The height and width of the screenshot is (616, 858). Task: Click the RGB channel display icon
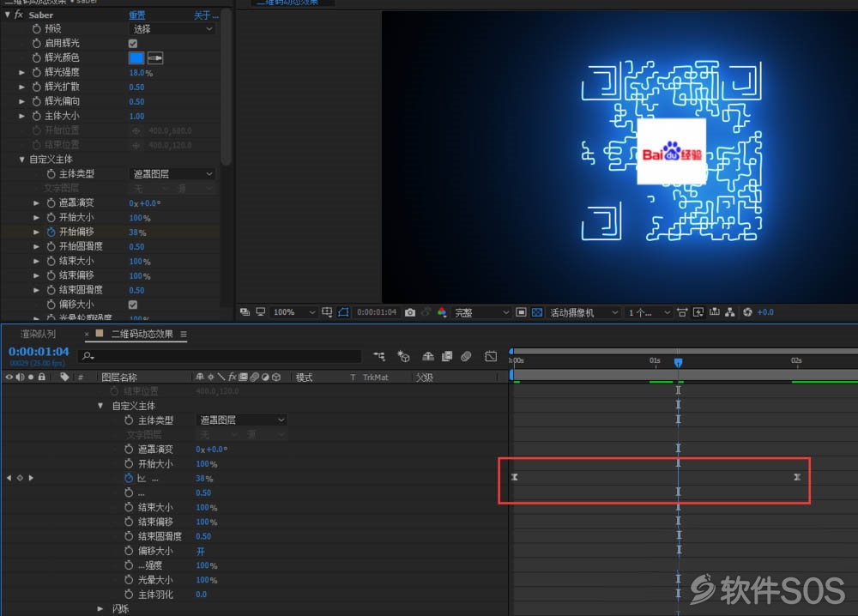click(442, 312)
